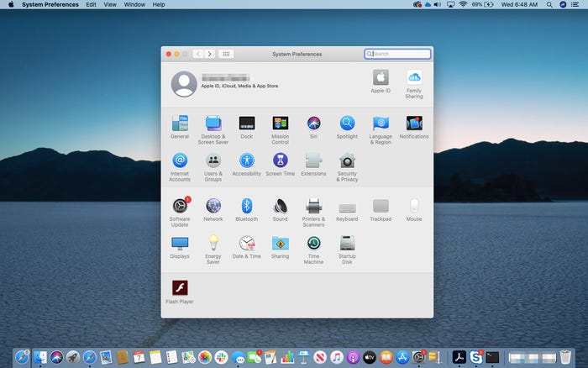Open Desktop & Screen Saver settings

(213, 129)
